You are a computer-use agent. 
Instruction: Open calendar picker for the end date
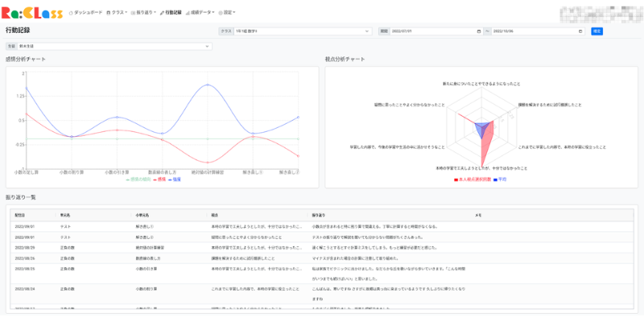tap(580, 31)
